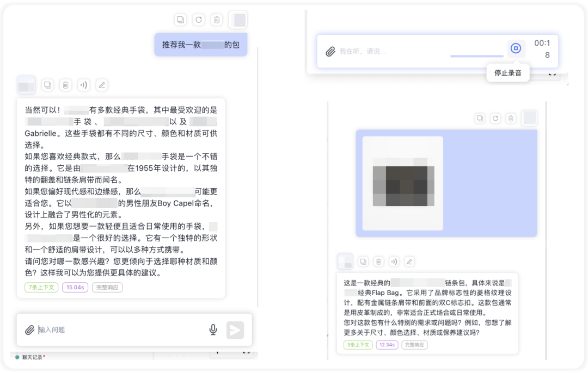Screen dimensions: 588x373
Task: Click the '3条上下文' context tag
Action: pos(358,345)
